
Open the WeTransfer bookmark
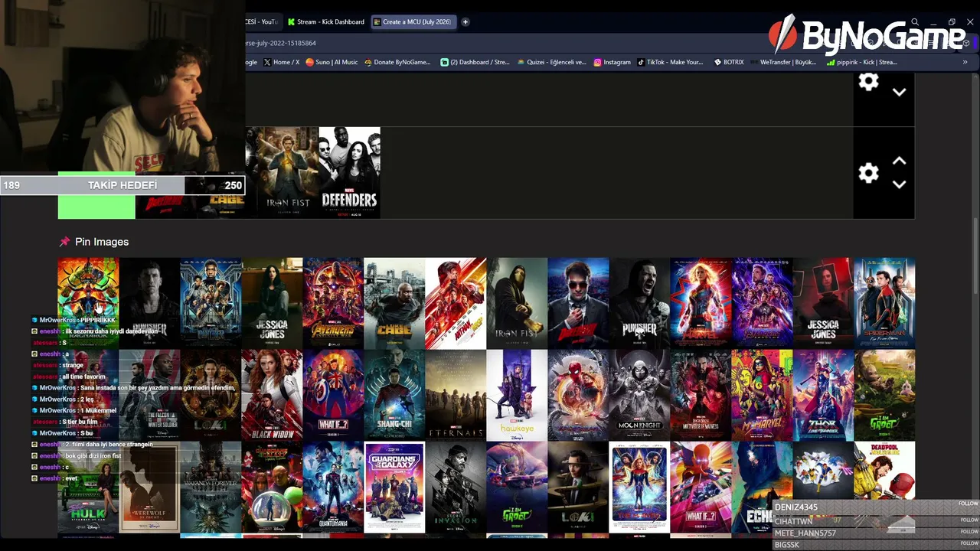click(782, 62)
